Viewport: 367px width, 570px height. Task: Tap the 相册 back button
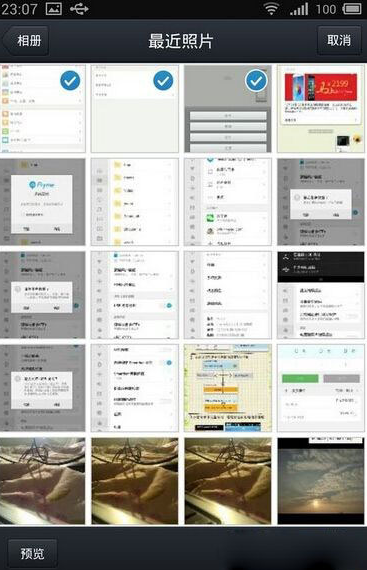point(26,40)
